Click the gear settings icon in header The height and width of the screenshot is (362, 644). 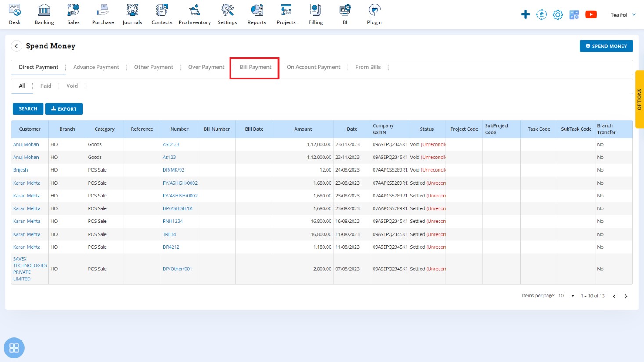pos(558,14)
